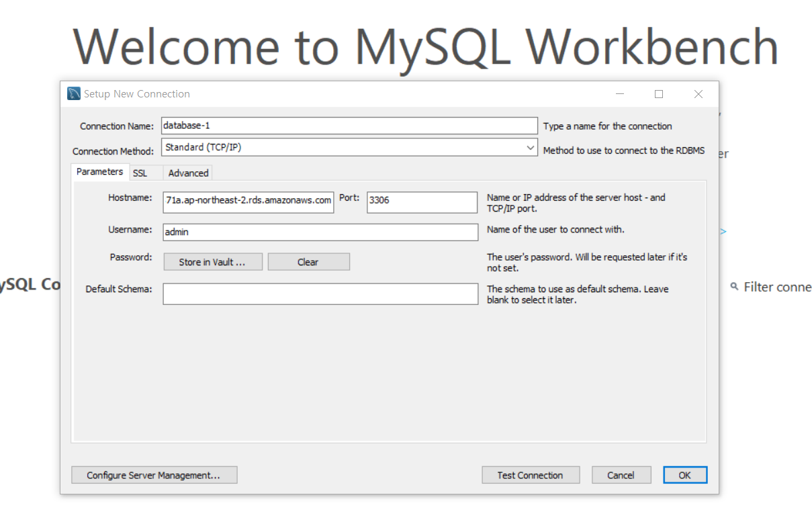Switch to the Parameters tab
The width and height of the screenshot is (812, 524).
click(99, 172)
